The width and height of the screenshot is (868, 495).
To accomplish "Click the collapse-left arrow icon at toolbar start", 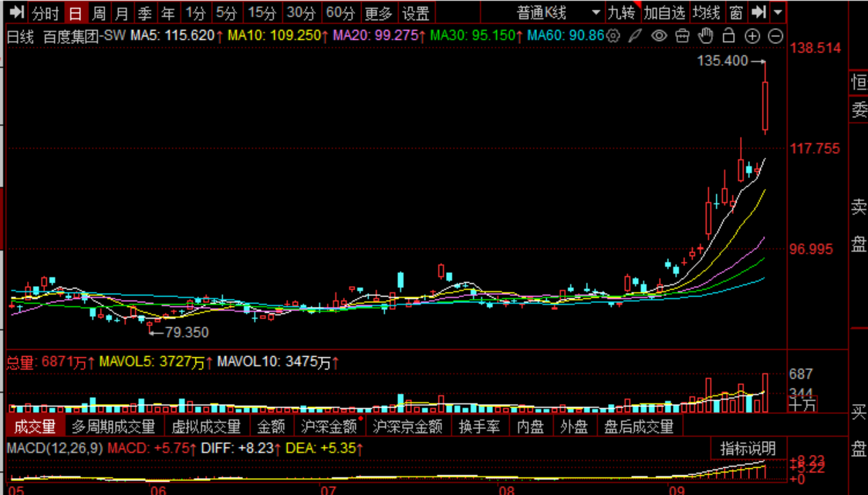I will (x=17, y=12).
